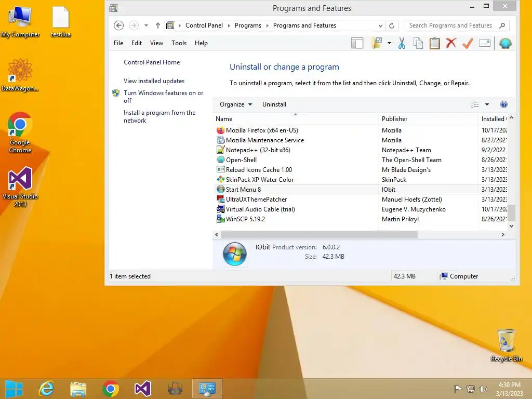Expand the address bar history dropdown
The height and width of the screenshot is (399, 532).
point(380,26)
